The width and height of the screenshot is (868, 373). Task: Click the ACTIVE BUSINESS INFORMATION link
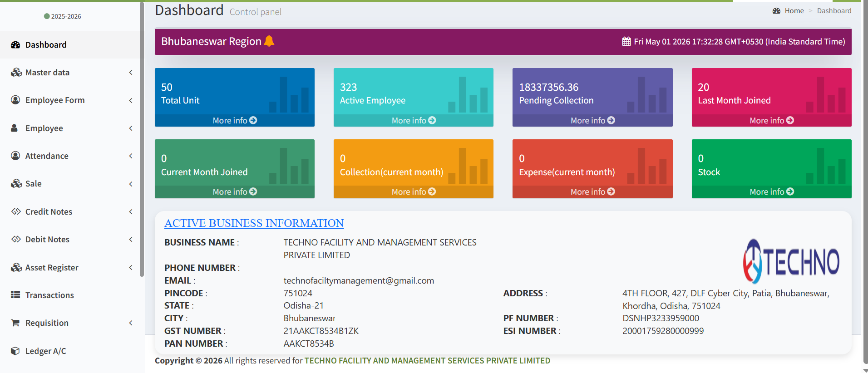pyautogui.click(x=254, y=223)
